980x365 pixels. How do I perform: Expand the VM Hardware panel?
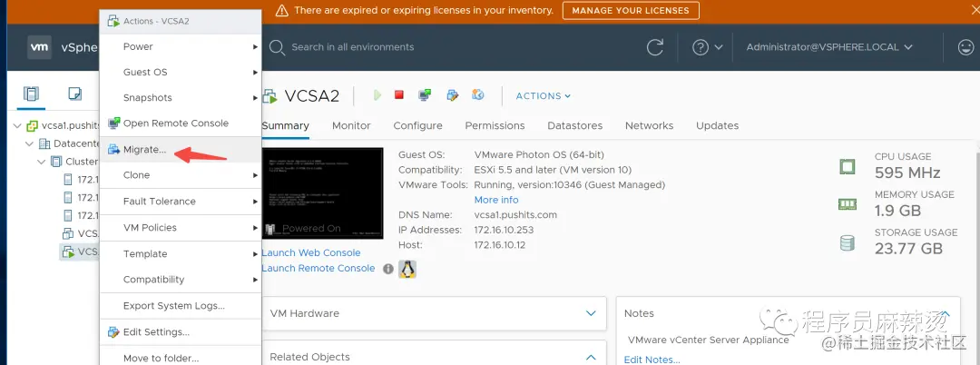coord(591,313)
